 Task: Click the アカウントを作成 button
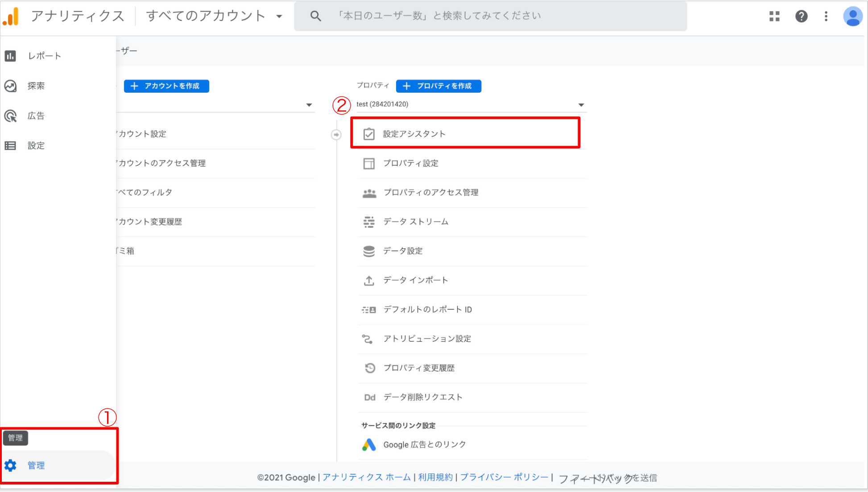click(166, 86)
